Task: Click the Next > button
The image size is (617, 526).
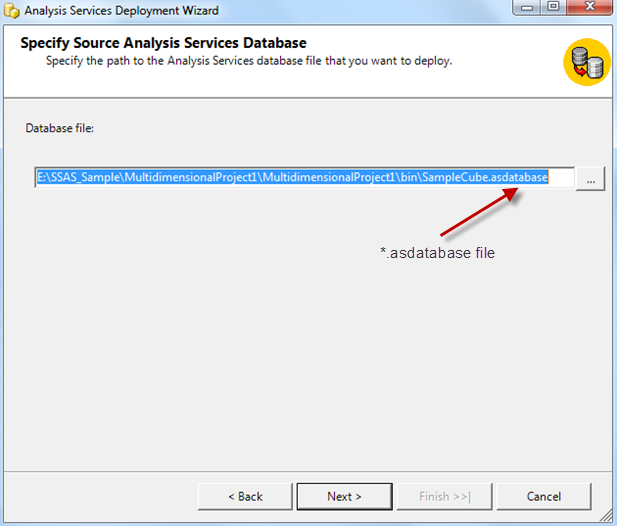Action: pyautogui.click(x=344, y=496)
